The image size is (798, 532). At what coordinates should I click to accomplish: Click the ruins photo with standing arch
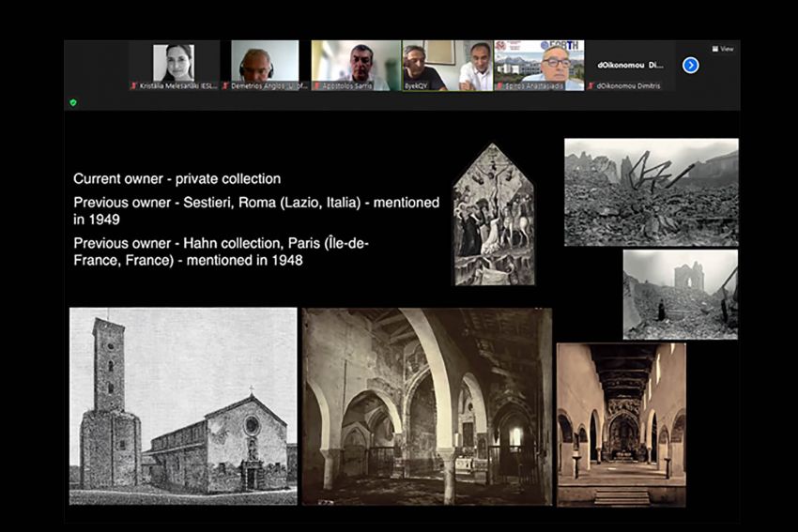pos(681,295)
